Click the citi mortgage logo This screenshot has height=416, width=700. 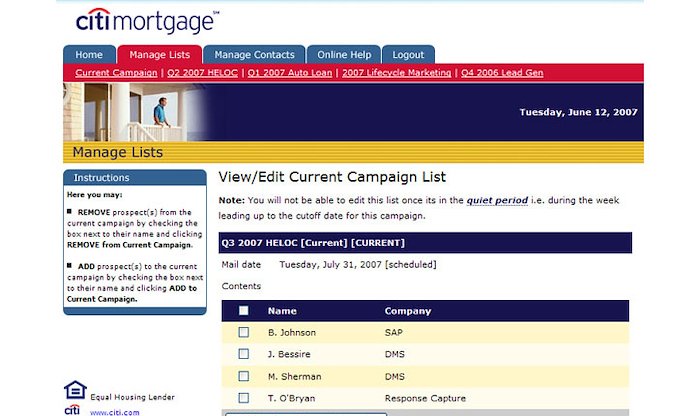(147, 21)
